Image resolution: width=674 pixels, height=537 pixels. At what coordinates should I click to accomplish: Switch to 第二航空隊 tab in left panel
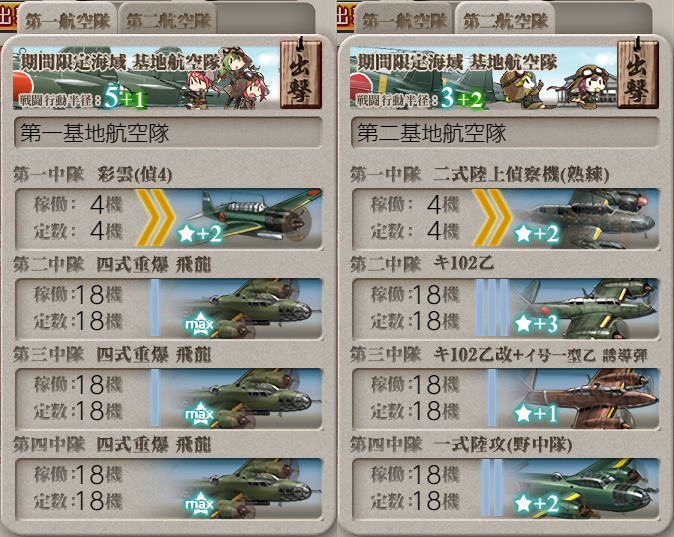click(168, 19)
